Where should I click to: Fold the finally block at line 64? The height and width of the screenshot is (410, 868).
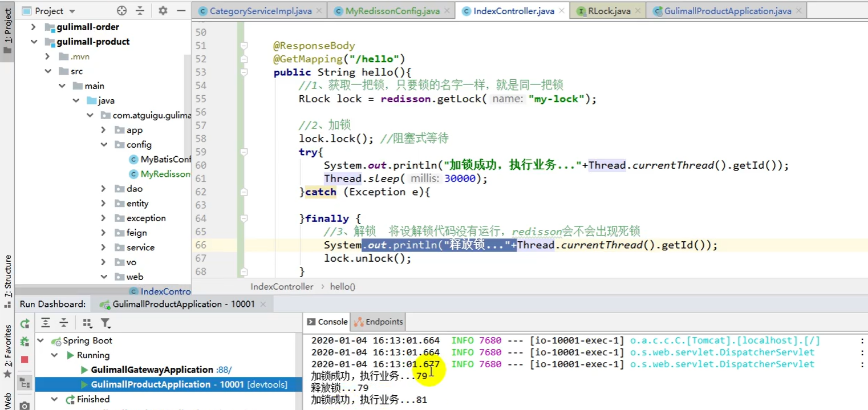pos(244,219)
